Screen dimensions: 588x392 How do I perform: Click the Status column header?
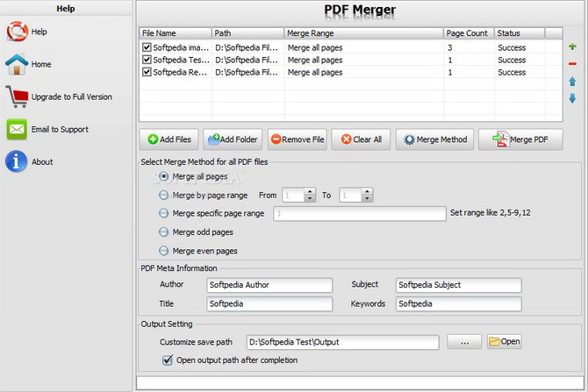pos(520,33)
